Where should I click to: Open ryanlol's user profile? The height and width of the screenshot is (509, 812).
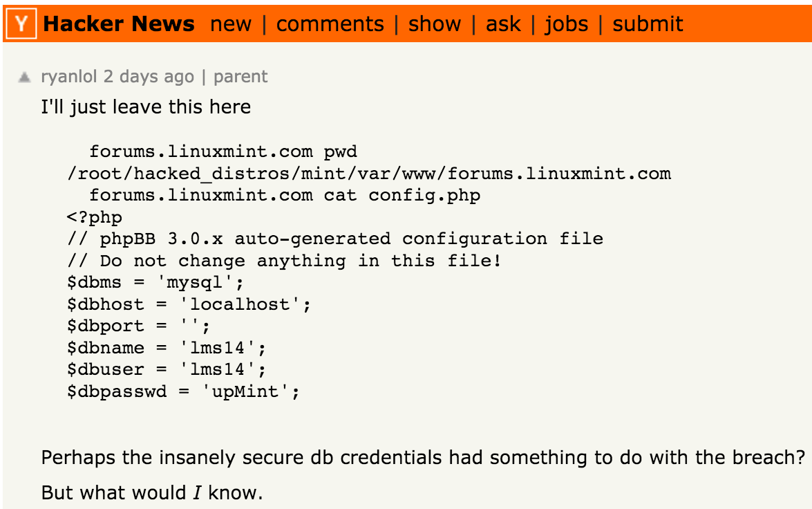[69, 77]
